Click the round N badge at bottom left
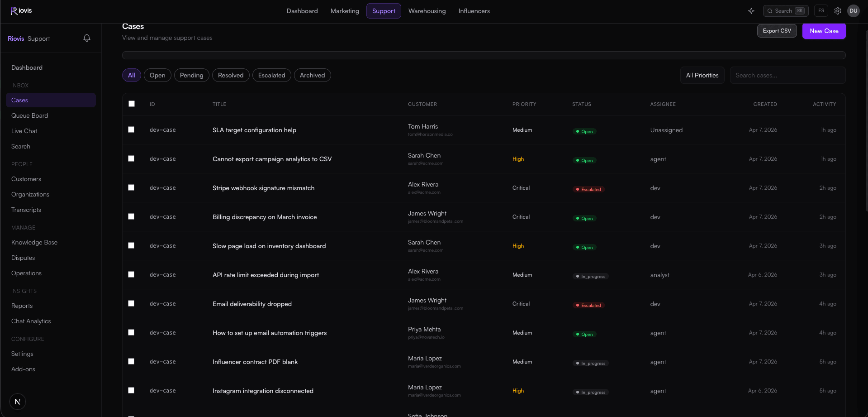 pyautogui.click(x=18, y=402)
